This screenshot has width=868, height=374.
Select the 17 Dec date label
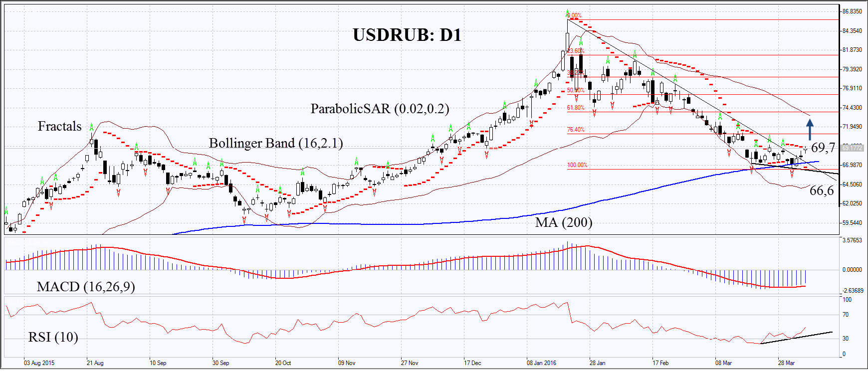(x=472, y=363)
